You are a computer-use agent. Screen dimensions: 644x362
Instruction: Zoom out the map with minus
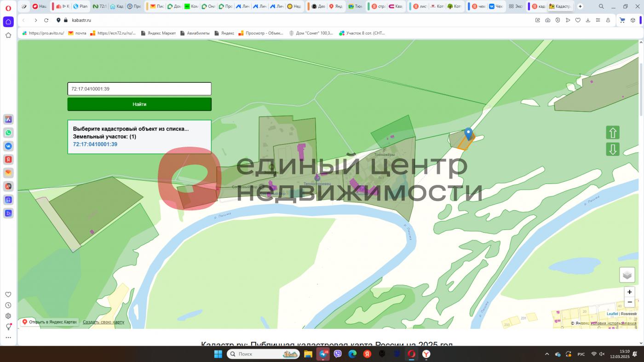pos(630,302)
